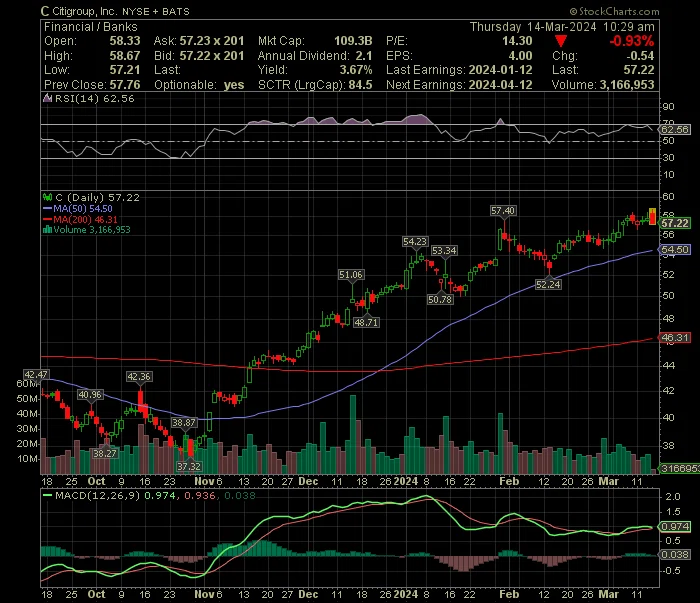
Task: Click the Bid quote 57.22 x 201
Action: click(x=212, y=56)
